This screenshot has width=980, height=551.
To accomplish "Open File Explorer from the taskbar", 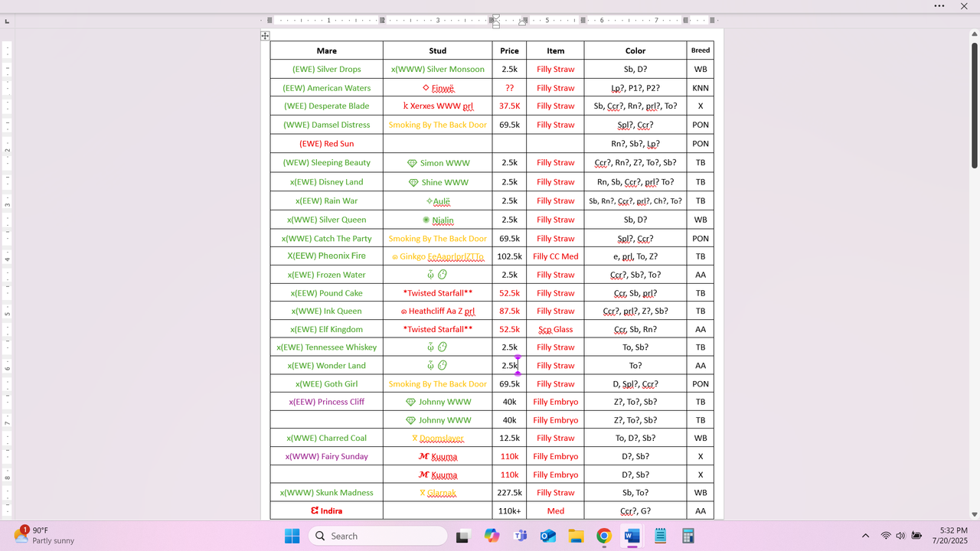I will coord(576,536).
